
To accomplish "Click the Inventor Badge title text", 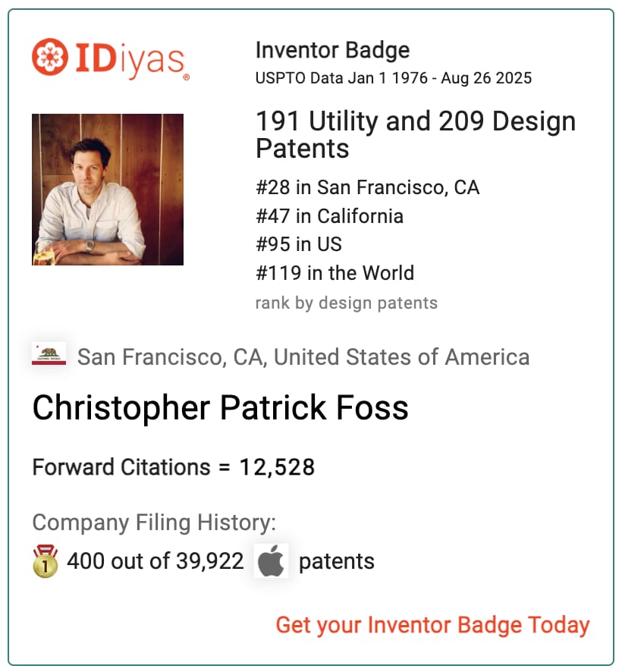I will 333,50.
